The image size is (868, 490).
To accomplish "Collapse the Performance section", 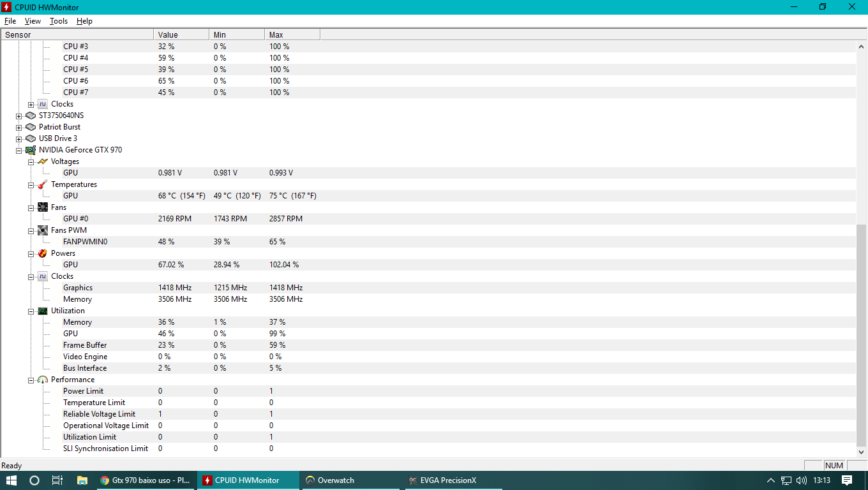I will click(x=31, y=380).
